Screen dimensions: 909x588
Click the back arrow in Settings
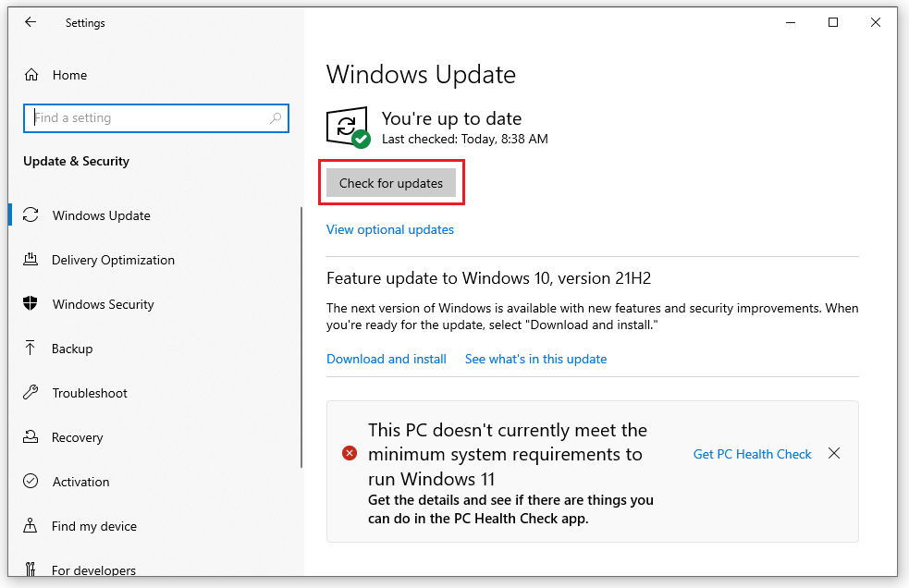(31, 23)
